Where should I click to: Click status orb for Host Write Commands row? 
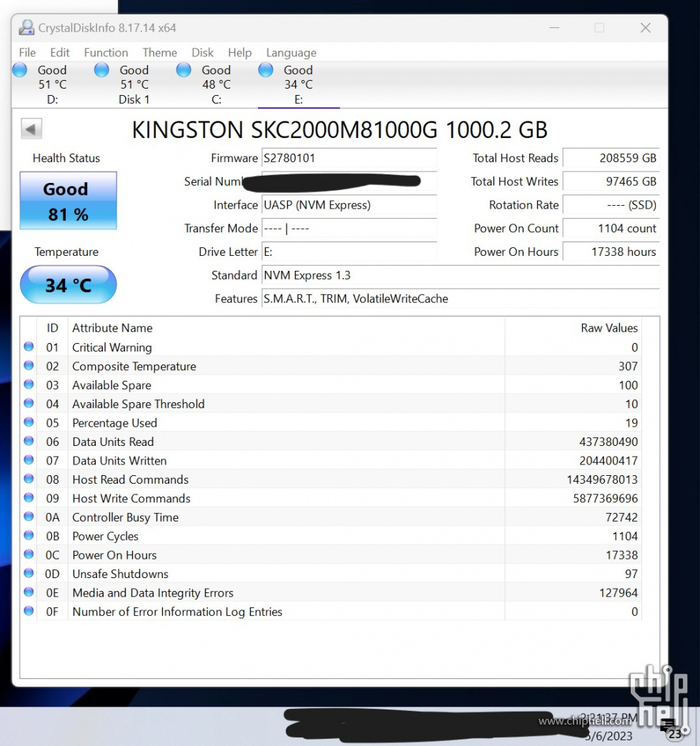[29, 497]
